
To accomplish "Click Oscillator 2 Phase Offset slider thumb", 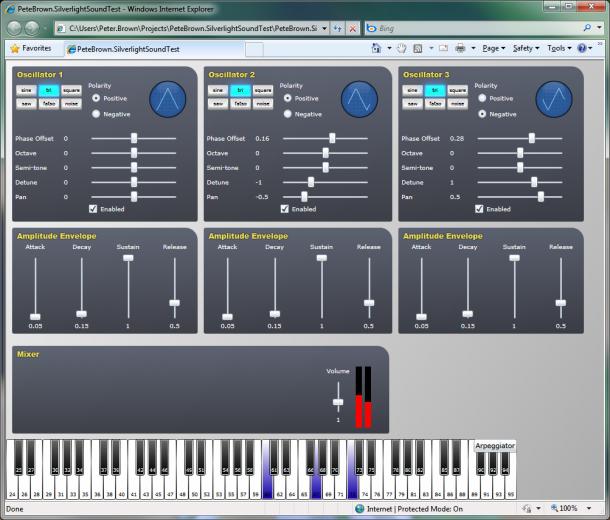I will coord(332,138).
